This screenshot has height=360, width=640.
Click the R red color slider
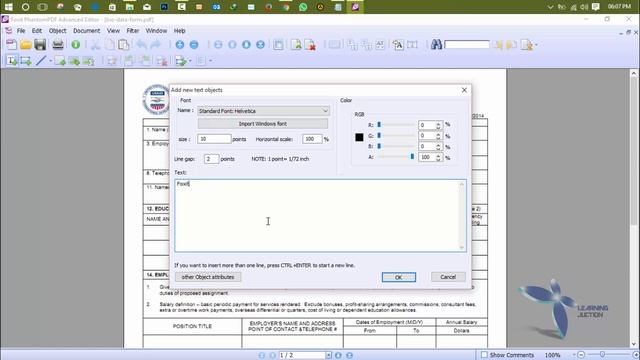pyautogui.click(x=395, y=124)
